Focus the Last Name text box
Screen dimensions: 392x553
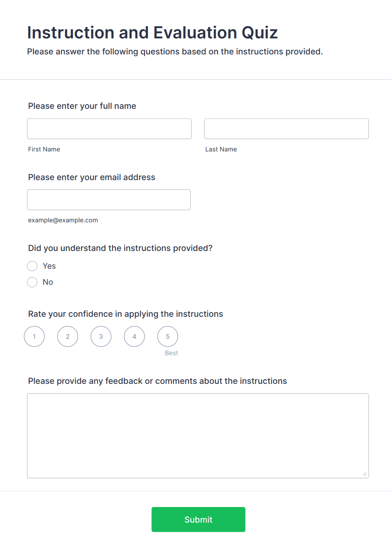pyautogui.click(x=287, y=129)
